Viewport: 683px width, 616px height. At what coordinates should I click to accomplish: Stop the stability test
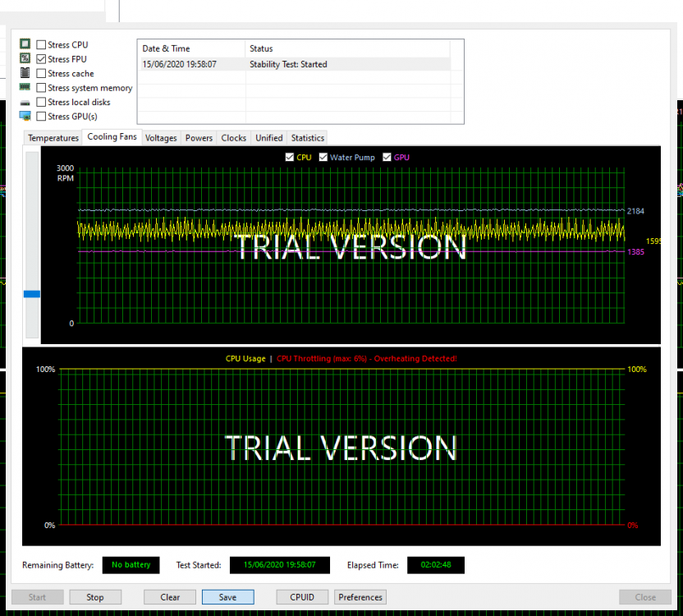[x=95, y=597]
